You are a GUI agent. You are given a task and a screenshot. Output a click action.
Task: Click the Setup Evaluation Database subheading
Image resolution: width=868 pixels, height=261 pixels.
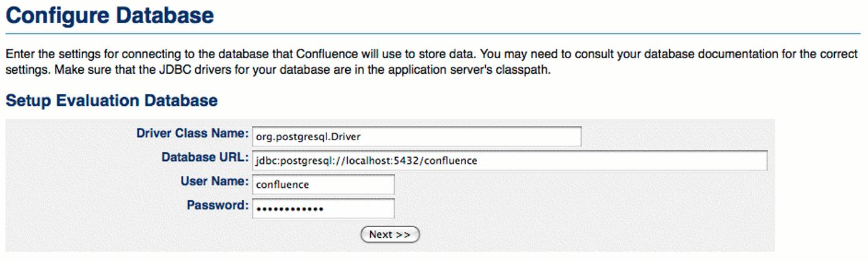(111, 101)
